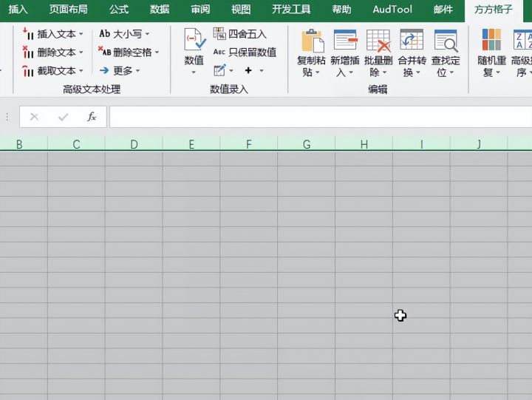The width and height of the screenshot is (532, 400).
Task: Click the formula bar cancel X icon
Action: click(34, 117)
